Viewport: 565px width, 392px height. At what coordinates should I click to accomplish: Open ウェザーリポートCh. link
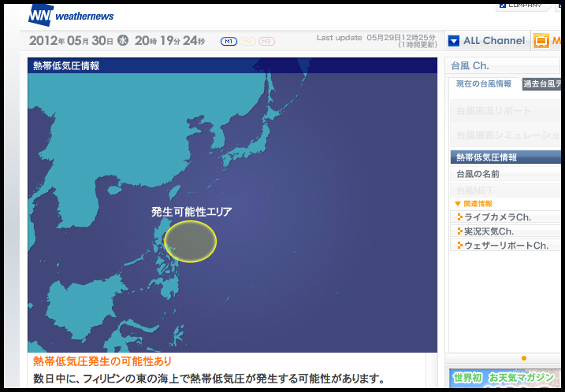point(506,246)
